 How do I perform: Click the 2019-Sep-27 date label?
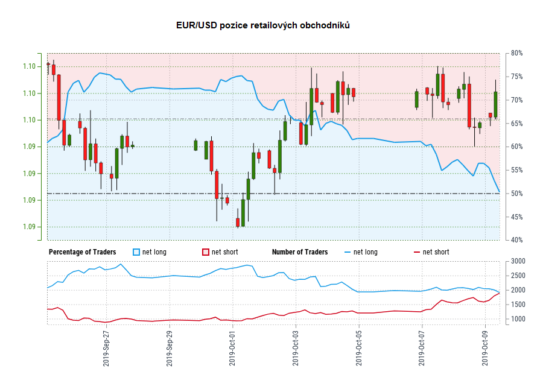click(106, 349)
